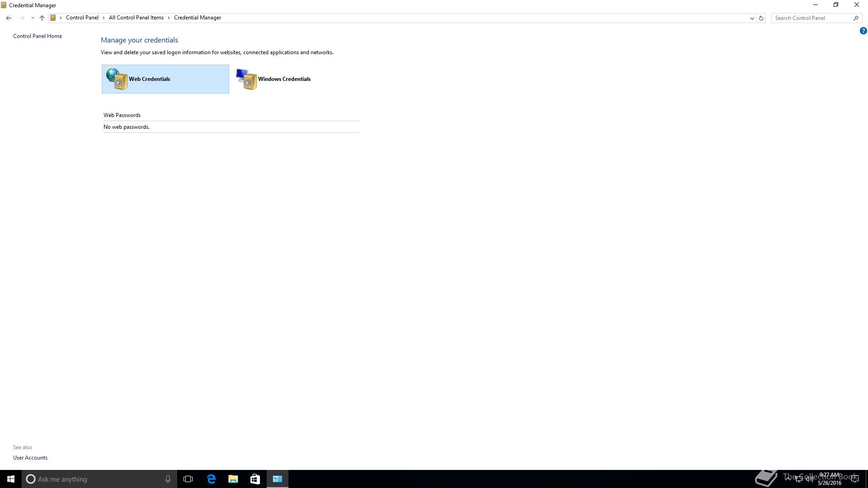The image size is (868, 488).
Task: Expand the Control Panel breadcrumb chevron
Action: [x=104, y=18]
